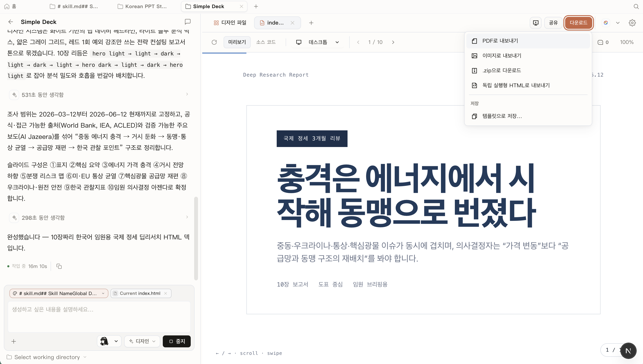Copy the response with copy icon
The height and width of the screenshot is (364, 643).
tap(59, 266)
